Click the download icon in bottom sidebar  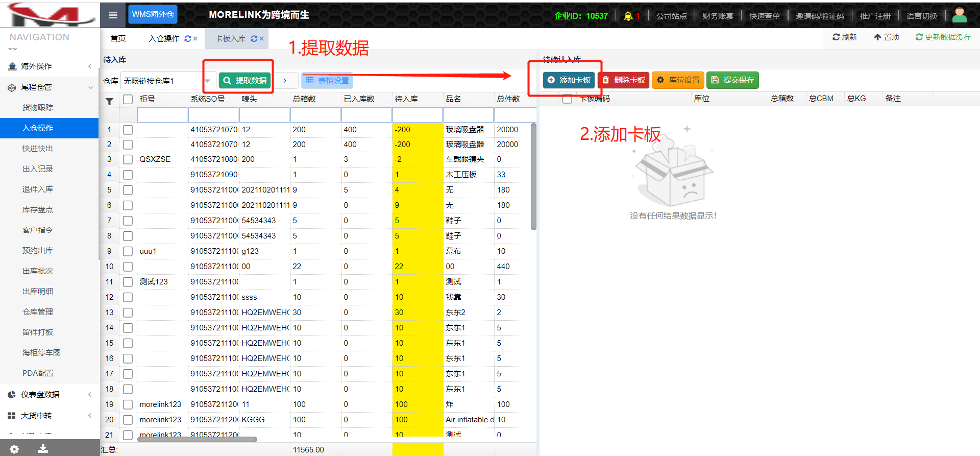click(43, 449)
